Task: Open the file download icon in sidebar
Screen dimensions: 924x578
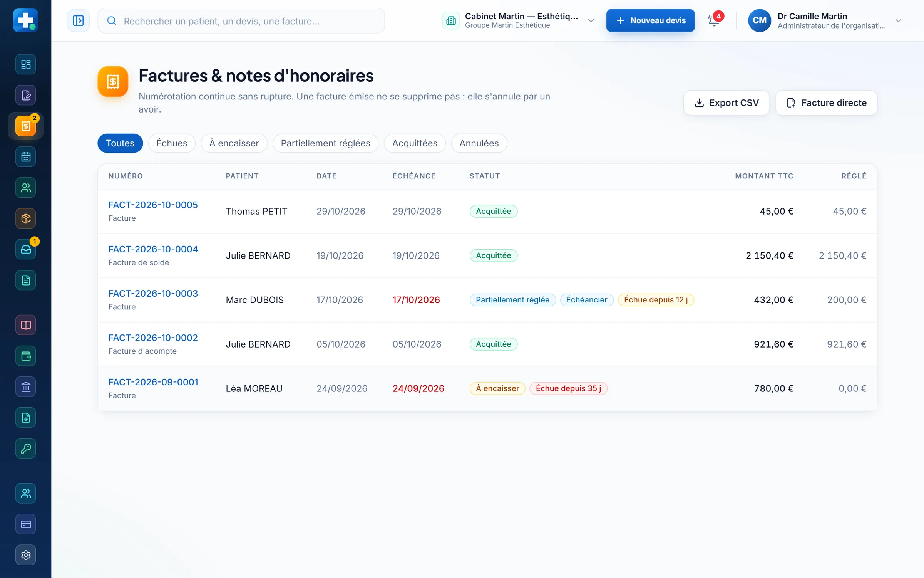Action: click(26, 418)
